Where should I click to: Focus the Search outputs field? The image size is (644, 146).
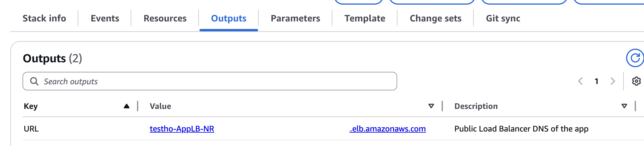click(x=210, y=81)
